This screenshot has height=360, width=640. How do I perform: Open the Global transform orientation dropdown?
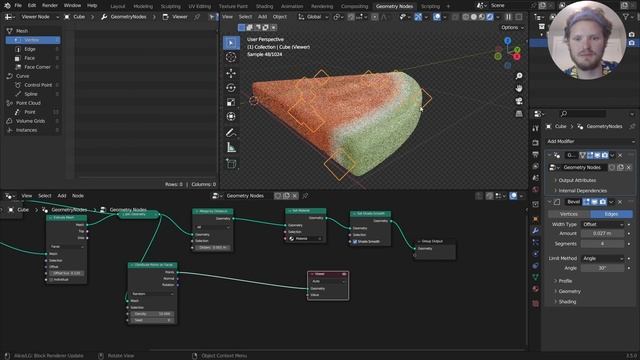coord(313,17)
